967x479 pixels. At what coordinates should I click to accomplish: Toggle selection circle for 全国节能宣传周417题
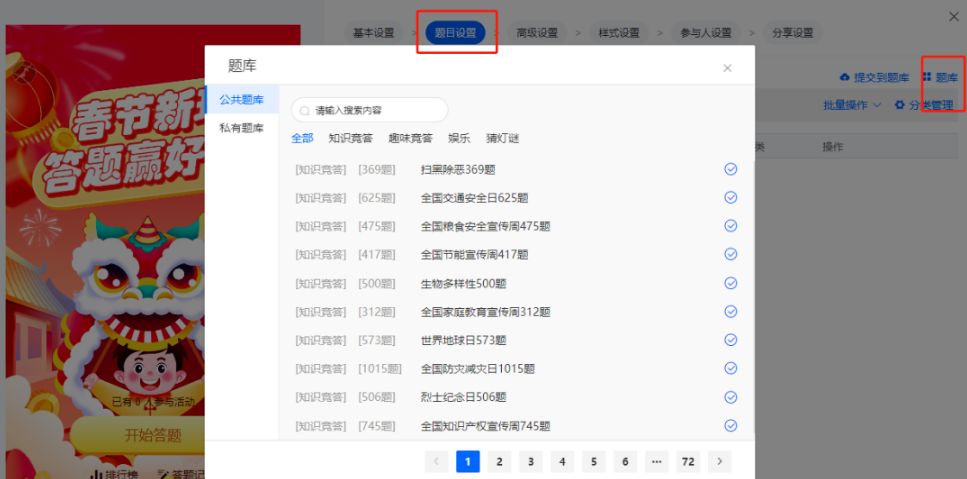coord(730,255)
